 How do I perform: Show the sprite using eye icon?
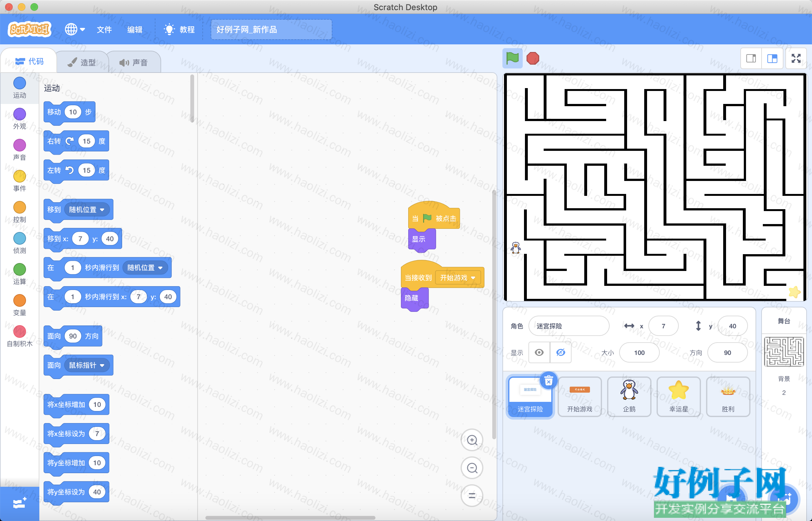539,352
